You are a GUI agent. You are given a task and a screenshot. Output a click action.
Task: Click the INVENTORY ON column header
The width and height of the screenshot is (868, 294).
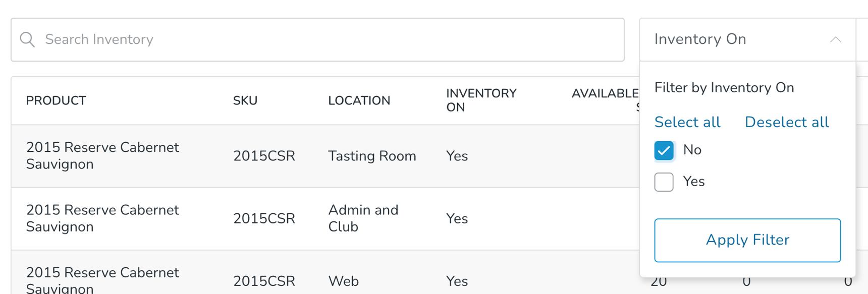[481, 100]
